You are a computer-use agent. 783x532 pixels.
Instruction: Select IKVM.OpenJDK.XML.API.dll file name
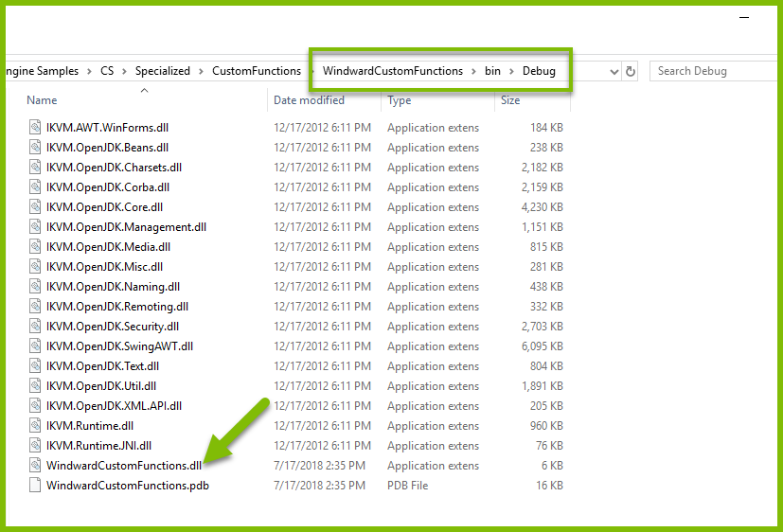[114, 406]
